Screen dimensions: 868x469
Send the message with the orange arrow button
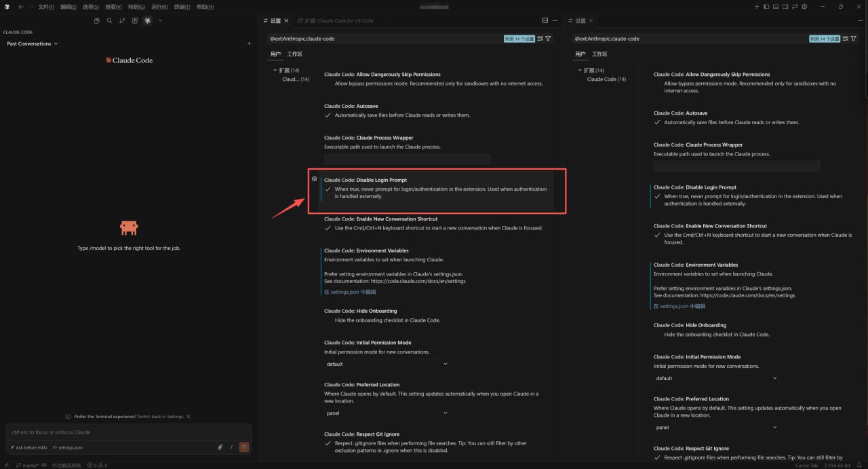244,447
